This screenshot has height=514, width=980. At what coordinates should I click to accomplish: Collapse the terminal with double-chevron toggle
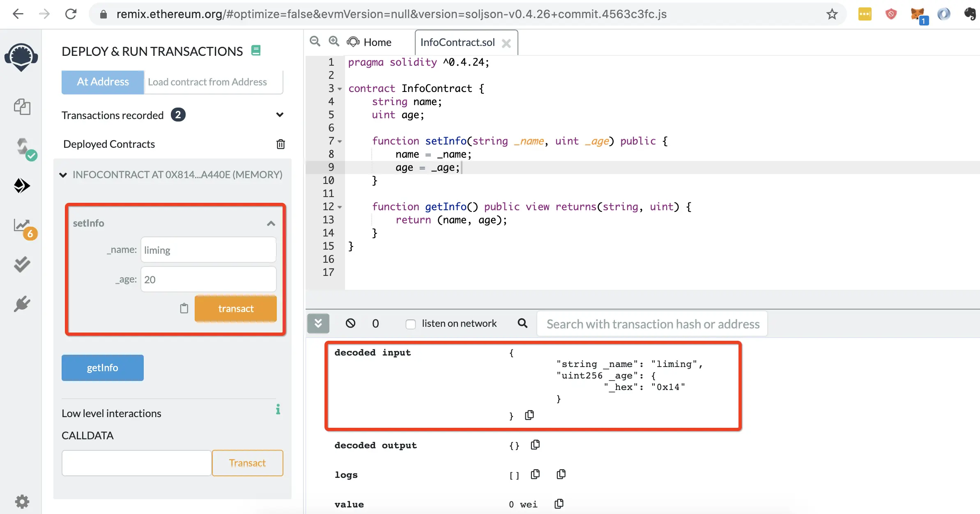click(x=318, y=324)
